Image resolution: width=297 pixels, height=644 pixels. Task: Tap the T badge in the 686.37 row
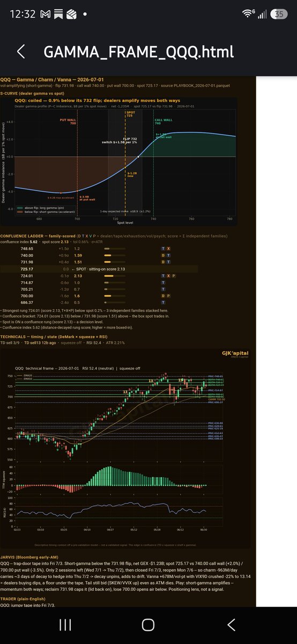(x=163, y=302)
